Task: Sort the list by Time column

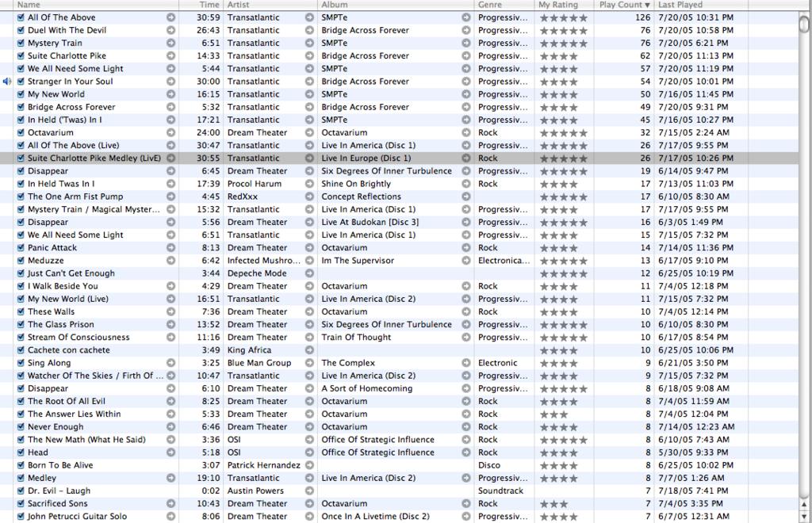Action: pyautogui.click(x=201, y=5)
